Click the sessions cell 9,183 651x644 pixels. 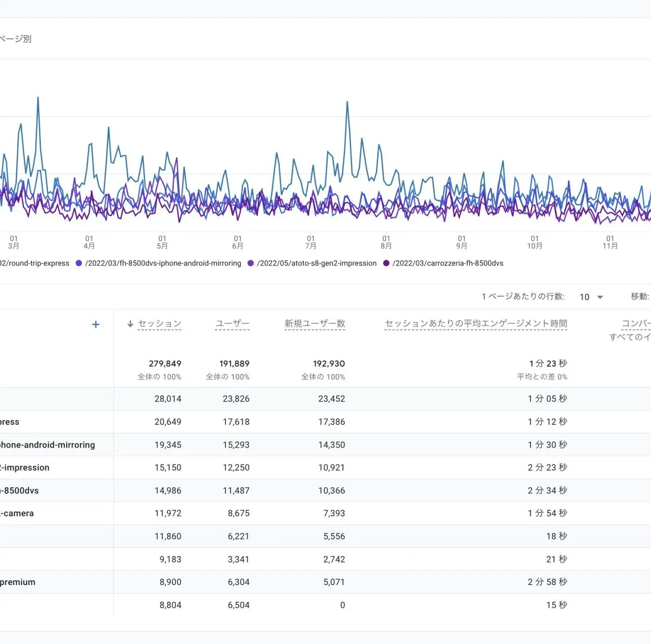(170, 559)
